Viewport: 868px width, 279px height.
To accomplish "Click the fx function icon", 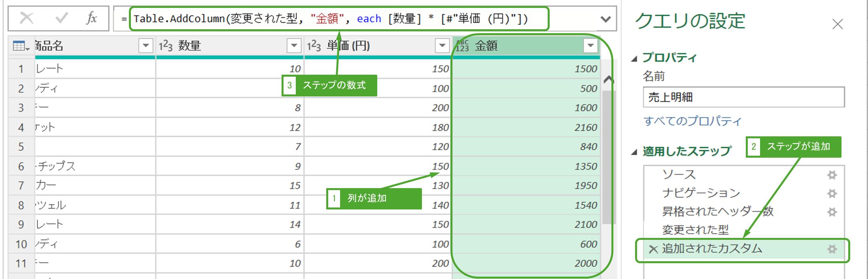I will (92, 18).
